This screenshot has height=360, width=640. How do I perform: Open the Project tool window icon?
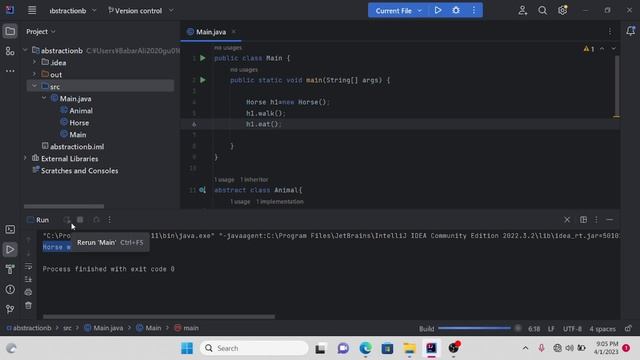pos(10,31)
